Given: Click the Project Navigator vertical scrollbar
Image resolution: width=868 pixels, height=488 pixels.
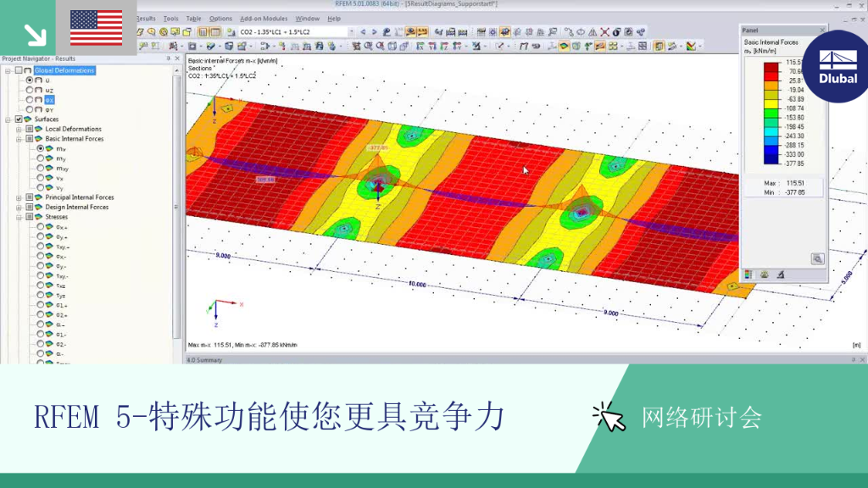Looking at the screenshot, I should point(176,210).
